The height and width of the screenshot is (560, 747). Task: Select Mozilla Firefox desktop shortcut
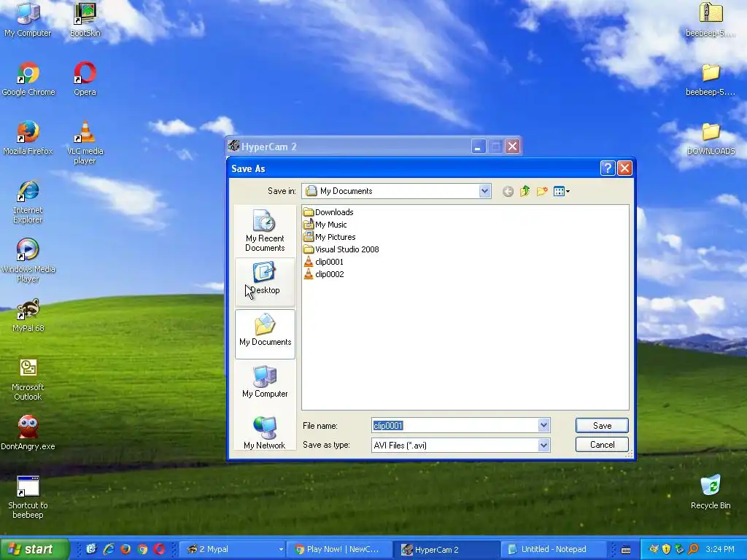pyautogui.click(x=28, y=138)
